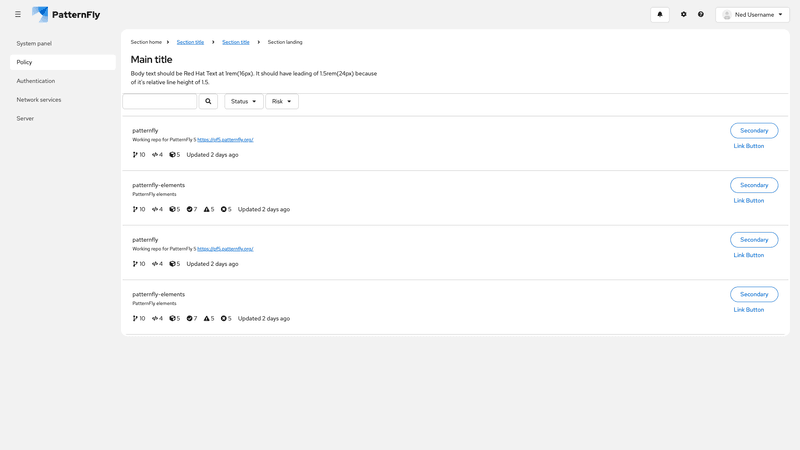Open the settings gear icon
Screen dimensions: 800x450
[684, 15]
